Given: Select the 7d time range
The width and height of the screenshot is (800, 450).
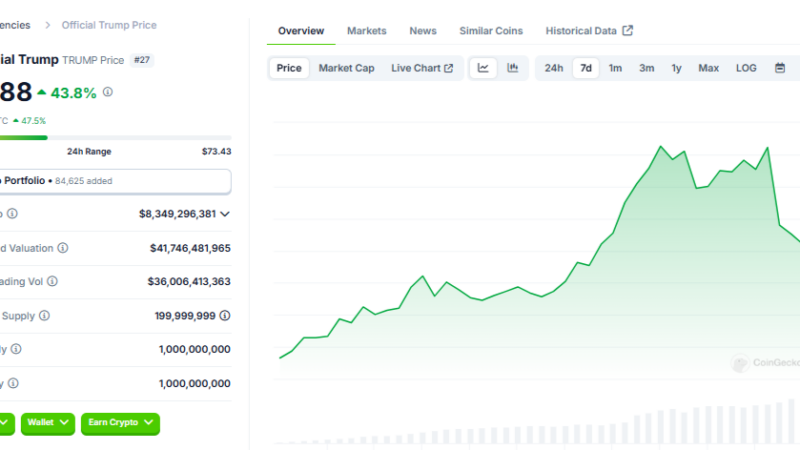Looking at the screenshot, I should point(586,68).
